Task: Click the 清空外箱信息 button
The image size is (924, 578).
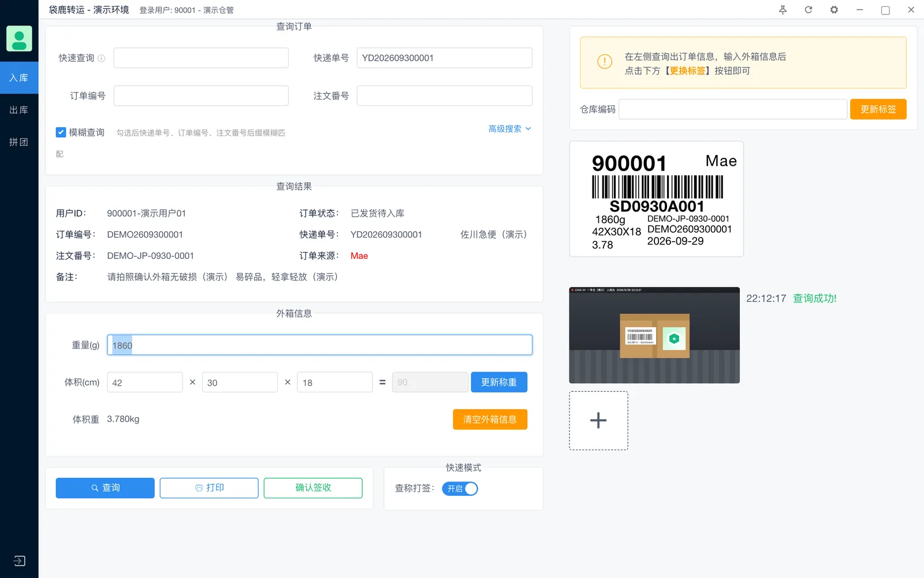Action: click(x=490, y=419)
